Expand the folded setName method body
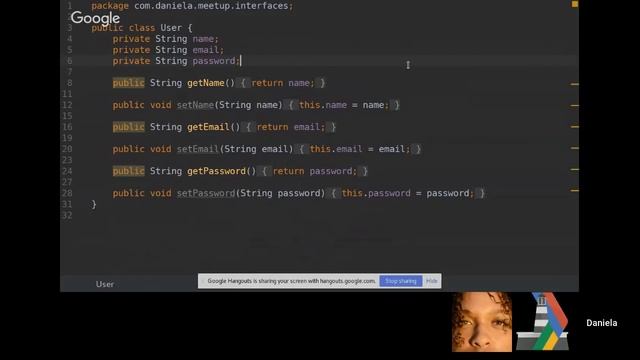 [x=344, y=105]
